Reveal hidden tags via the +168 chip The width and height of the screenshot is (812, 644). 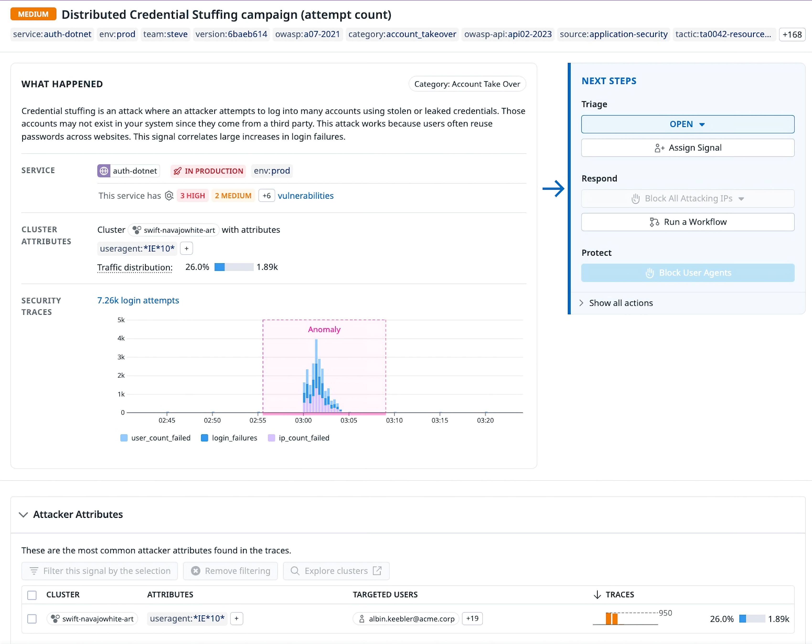pos(792,34)
